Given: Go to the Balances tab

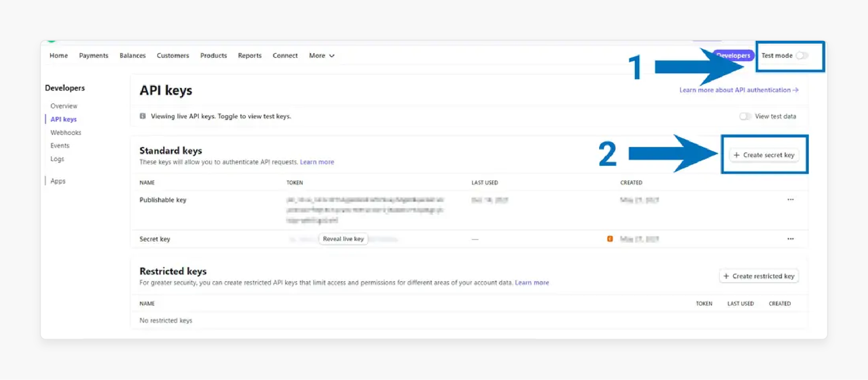Looking at the screenshot, I should [133, 56].
